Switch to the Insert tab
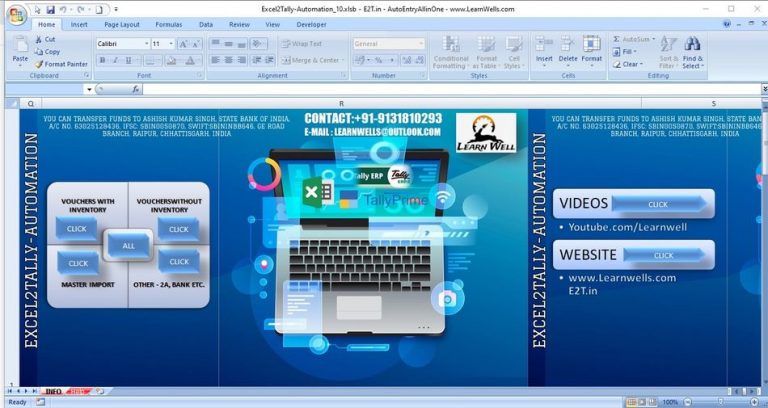Viewport: 768px width, 408px height. [x=79, y=24]
